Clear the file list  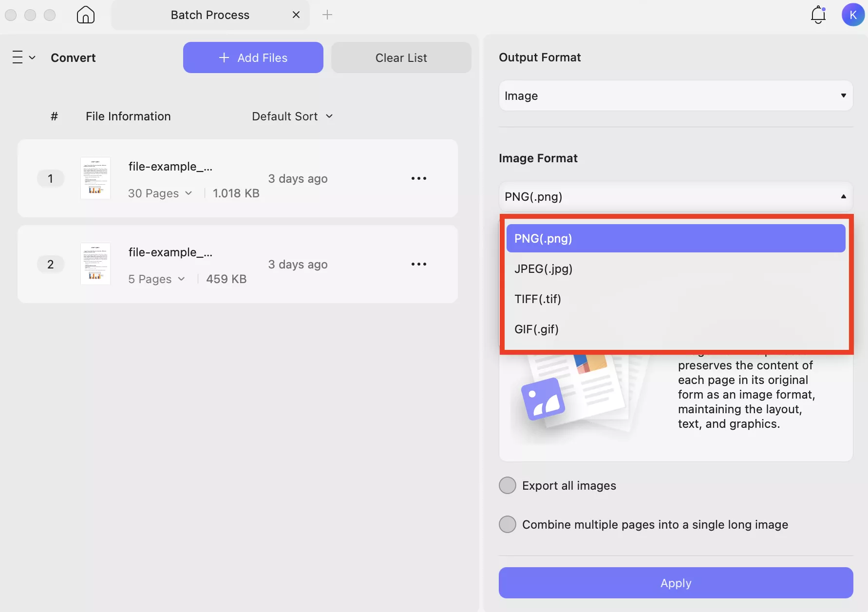pos(401,57)
